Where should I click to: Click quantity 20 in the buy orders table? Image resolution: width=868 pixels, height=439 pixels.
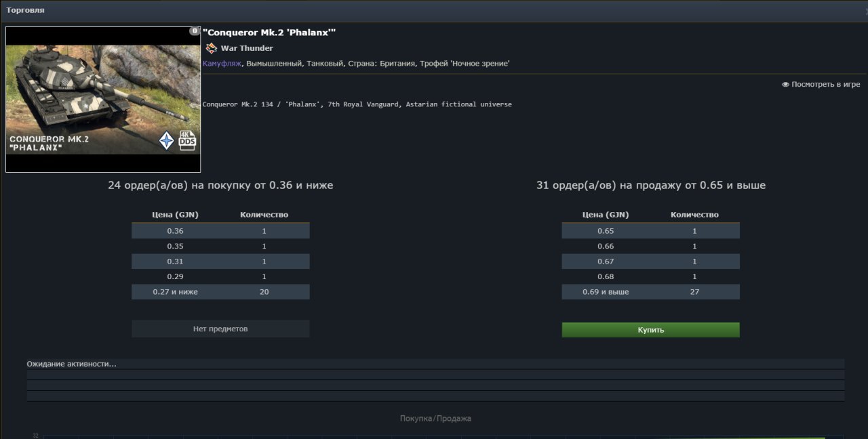pyautogui.click(x=264, y=292)
